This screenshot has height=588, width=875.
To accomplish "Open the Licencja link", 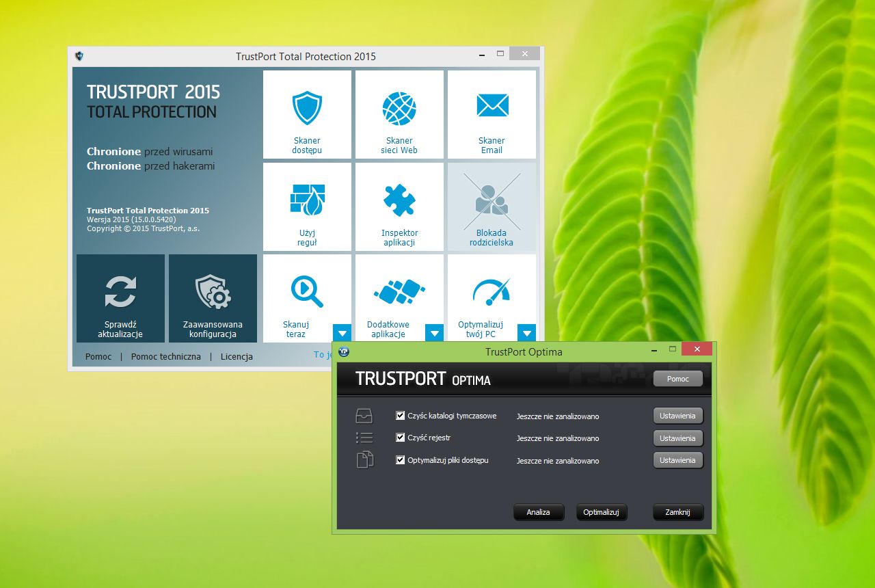I will click(237, 356).
